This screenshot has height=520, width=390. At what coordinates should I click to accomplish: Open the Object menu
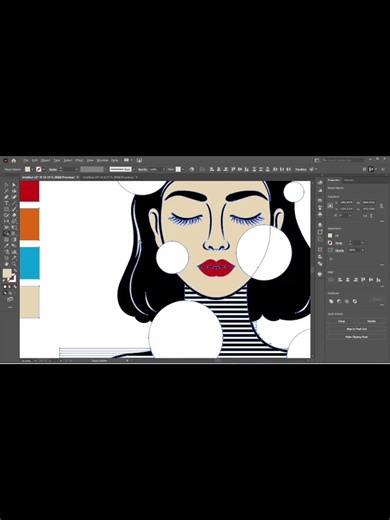point(45,160)
